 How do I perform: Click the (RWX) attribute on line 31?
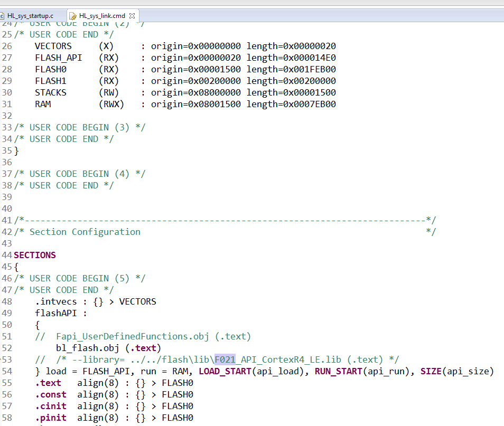click(111, 104)
